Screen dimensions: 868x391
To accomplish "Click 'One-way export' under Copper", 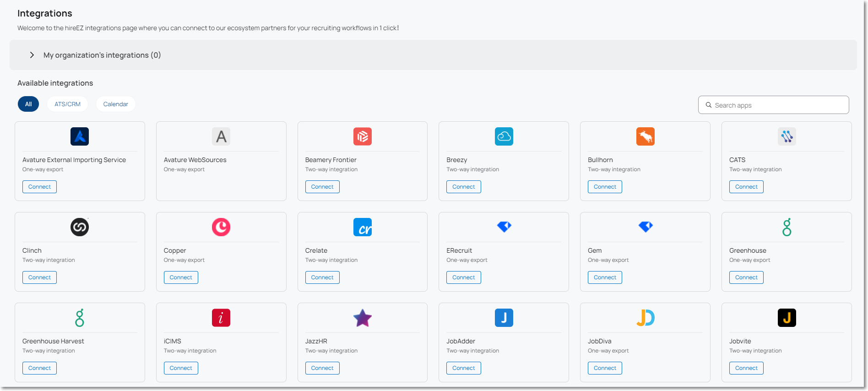I will point(184,260).
